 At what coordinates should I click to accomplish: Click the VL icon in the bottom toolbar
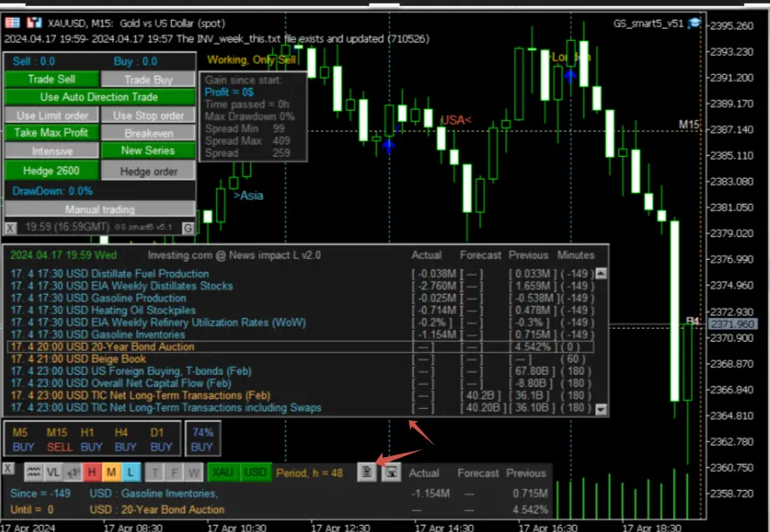(51, 472)
